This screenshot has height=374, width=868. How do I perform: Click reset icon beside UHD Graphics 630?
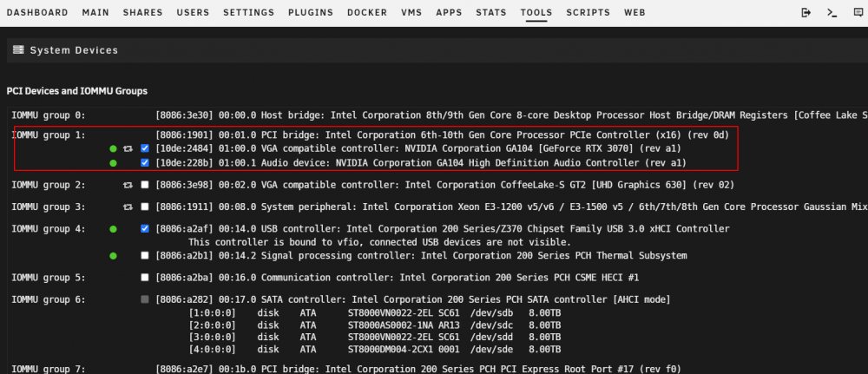(128, 185)
